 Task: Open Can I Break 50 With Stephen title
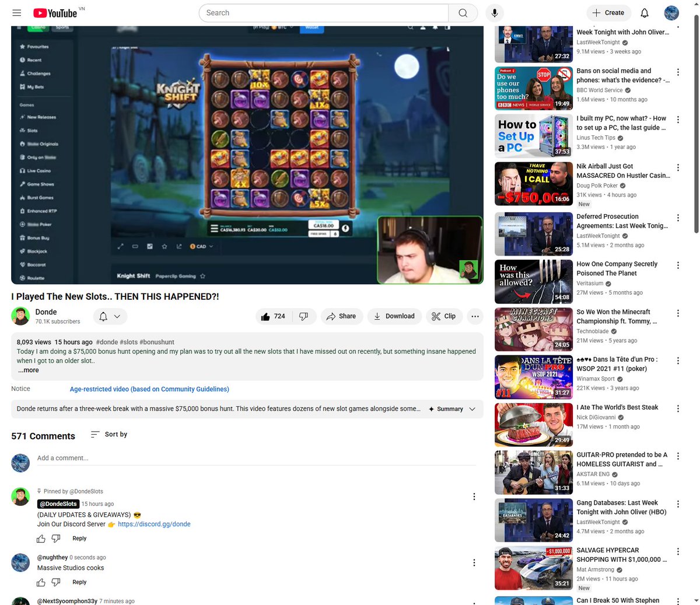[x=618, y=600]
